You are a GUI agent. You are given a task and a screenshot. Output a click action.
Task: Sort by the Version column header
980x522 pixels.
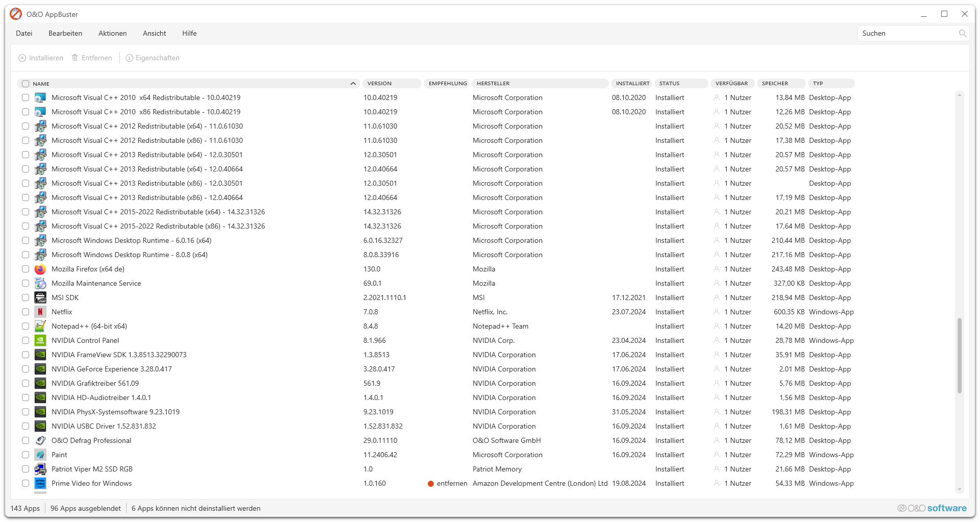(391, 84)
